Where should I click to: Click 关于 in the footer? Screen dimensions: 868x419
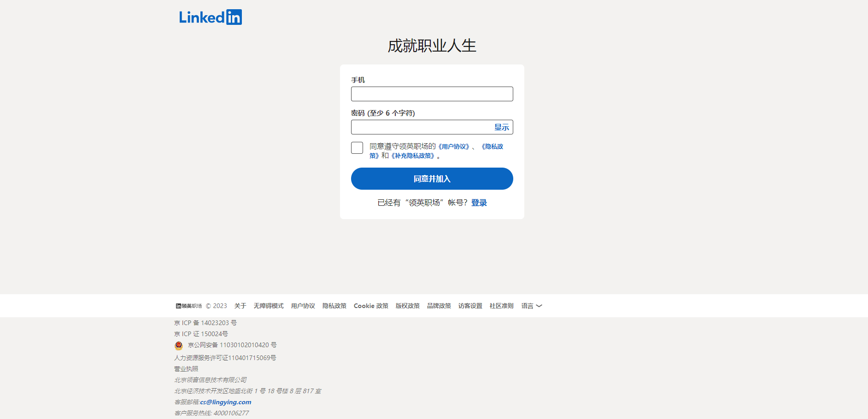pyautogui.click(x=240, y=305)
